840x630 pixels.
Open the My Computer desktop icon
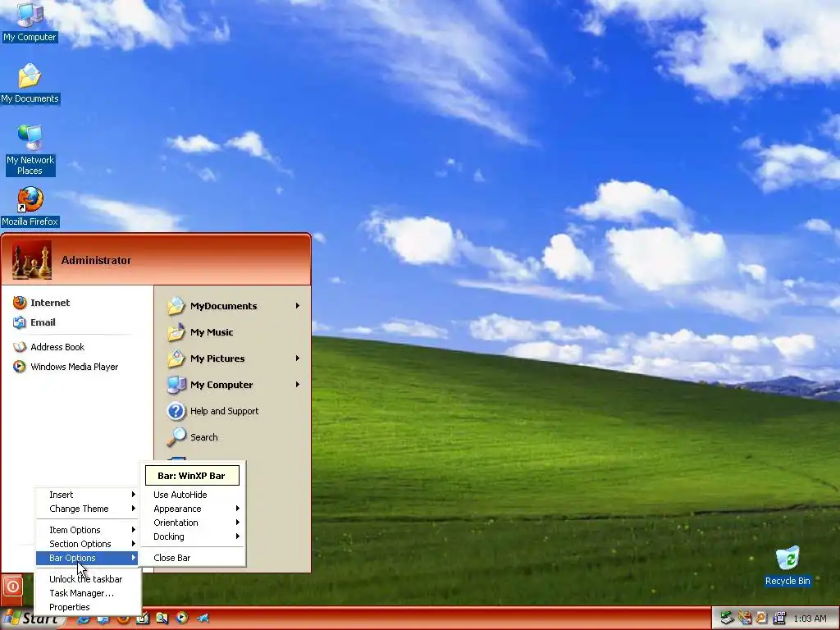coord(30,21)
